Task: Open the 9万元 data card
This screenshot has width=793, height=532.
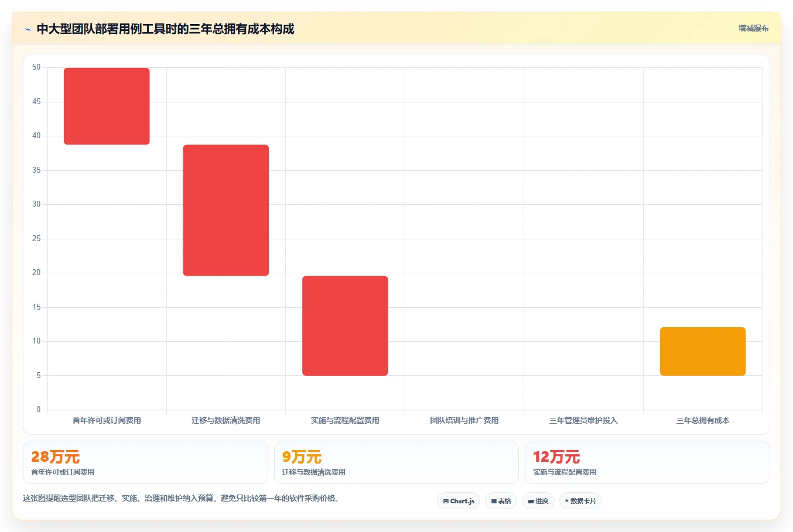Action: pos(396,462)
